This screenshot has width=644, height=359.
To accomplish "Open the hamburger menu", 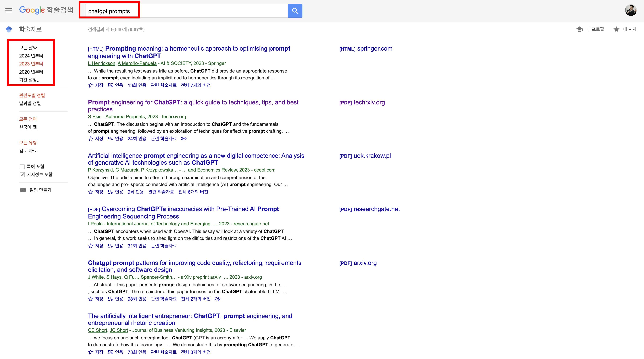I will click(9, 10).
